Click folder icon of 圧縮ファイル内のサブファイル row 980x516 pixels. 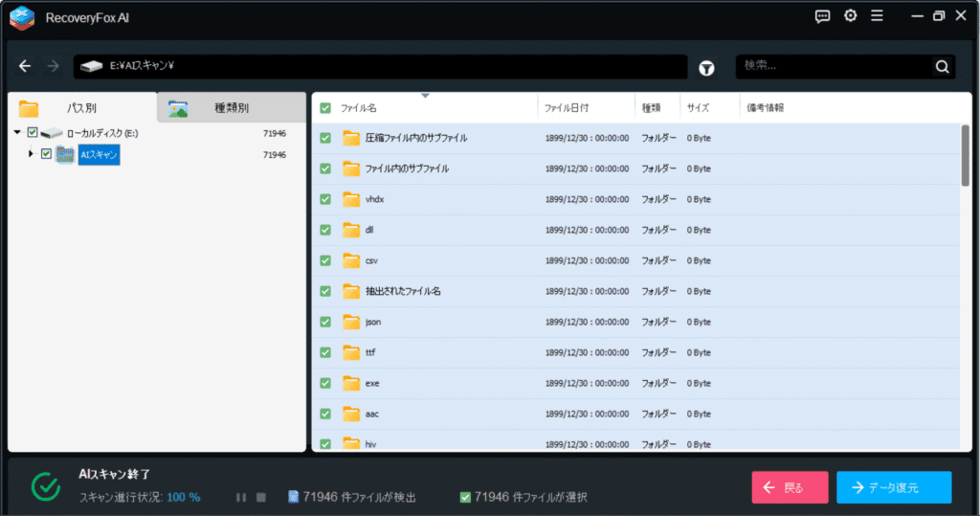click(x=351, y=138)
